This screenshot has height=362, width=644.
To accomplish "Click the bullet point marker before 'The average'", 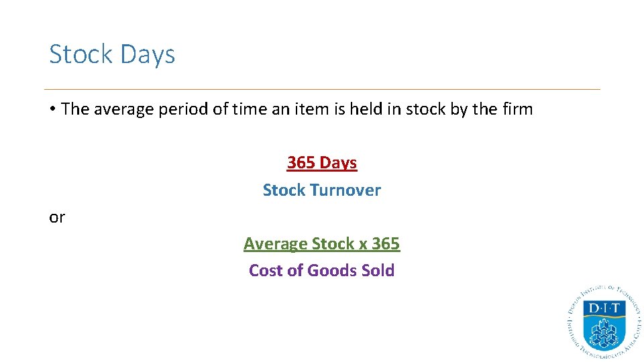I will [x=52, y=109].
